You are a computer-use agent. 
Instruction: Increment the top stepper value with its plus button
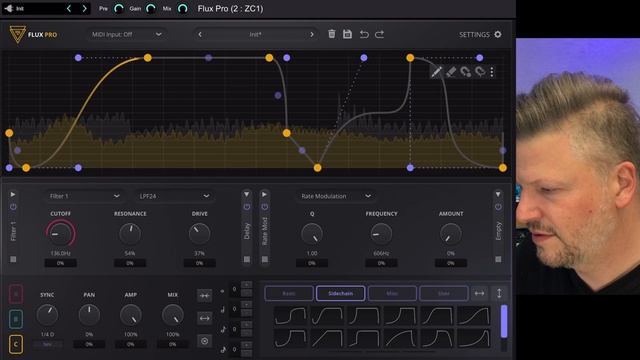click(x=247, y=284)
